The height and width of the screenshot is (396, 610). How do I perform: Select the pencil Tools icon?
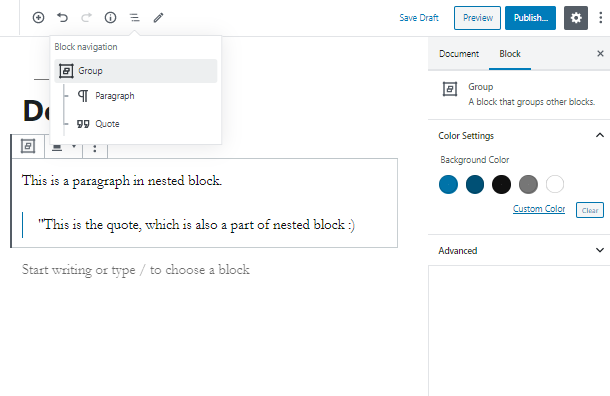coord(158,18)
